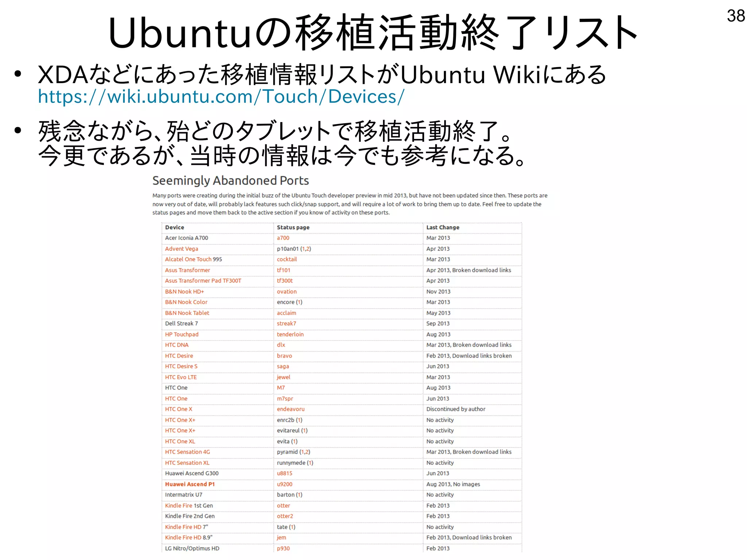
Task: Open the Kindle Fire 1st Gen link
Action: (178, 506)
